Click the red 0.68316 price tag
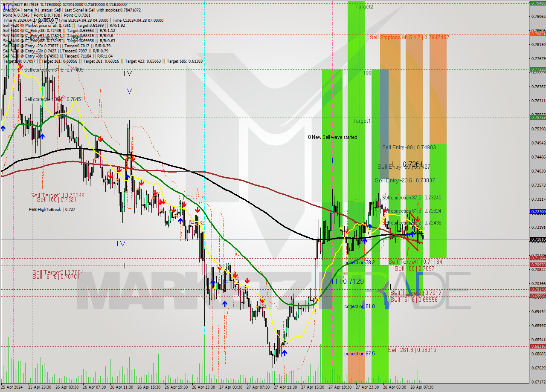 click(x=537, y=346)
